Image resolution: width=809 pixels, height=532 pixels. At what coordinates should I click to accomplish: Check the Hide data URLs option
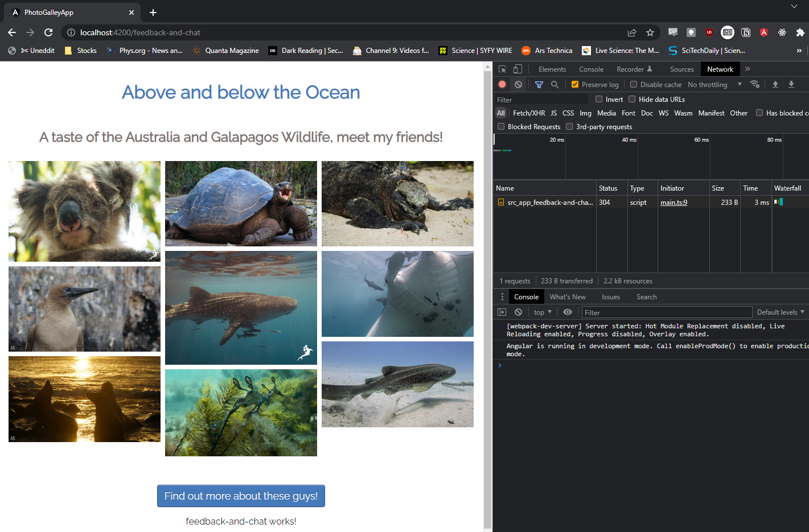click(632, 99)
